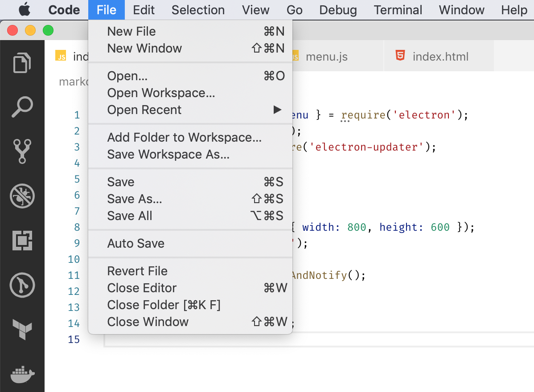The width and height of the screenshot is (534, 392).
Task: Open the Search view in activity bar
Action: [x=22, y=106]
